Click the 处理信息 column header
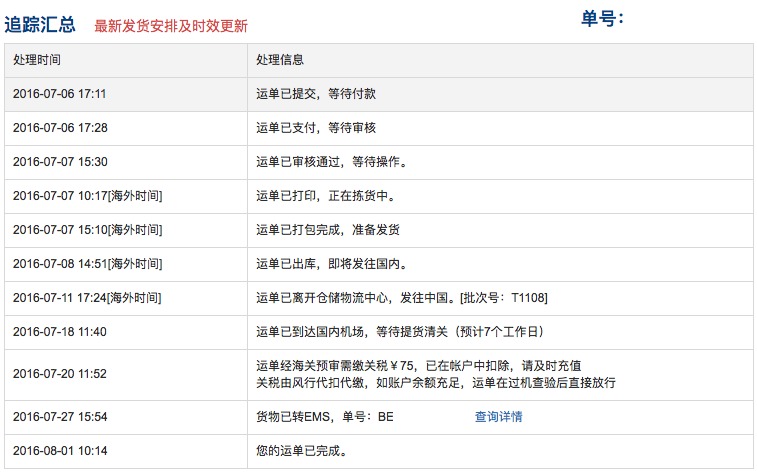The image size is (757, 473). [280, 60]
